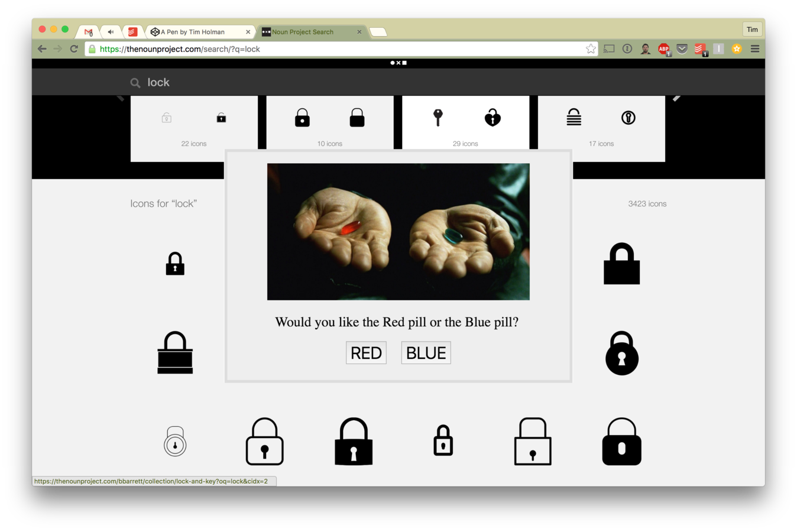Image resolution: width=797 pixels, height=532 pixels.
Task: Choose the RED pill button
Action: [x=366, y=353]
